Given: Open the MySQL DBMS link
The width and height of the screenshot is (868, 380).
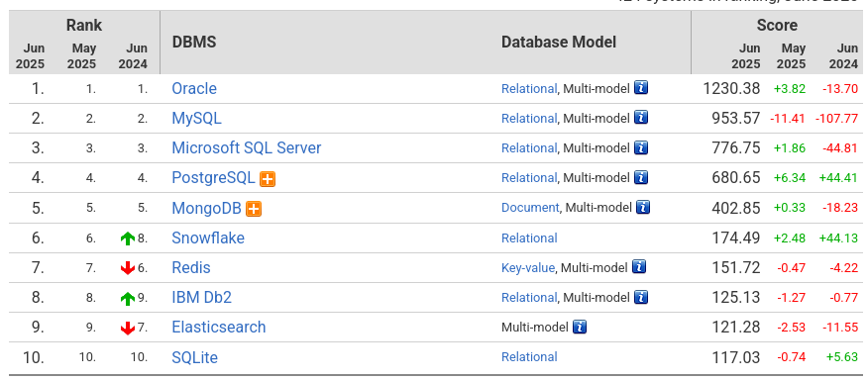Looking at the screenshot, I should (196, 119).
